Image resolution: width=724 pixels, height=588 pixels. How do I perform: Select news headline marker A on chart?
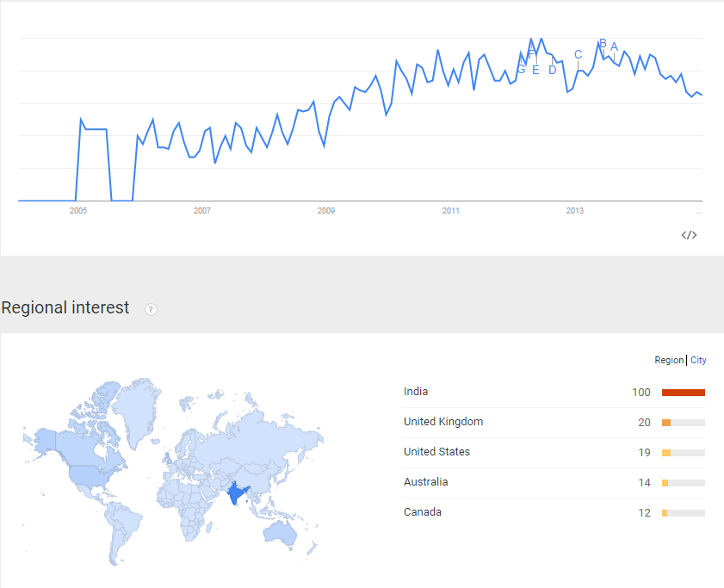pos(614,46)
